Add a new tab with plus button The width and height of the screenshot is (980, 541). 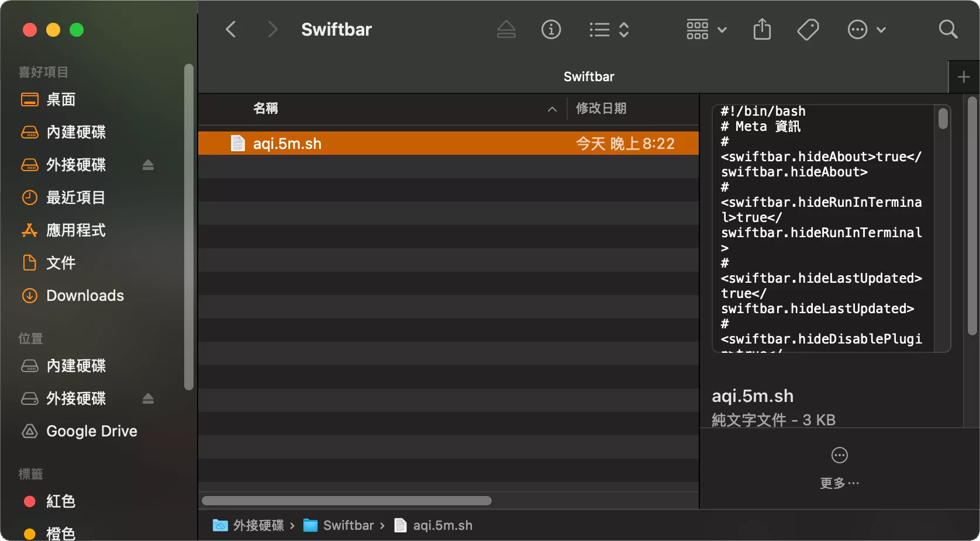[964, 77]
